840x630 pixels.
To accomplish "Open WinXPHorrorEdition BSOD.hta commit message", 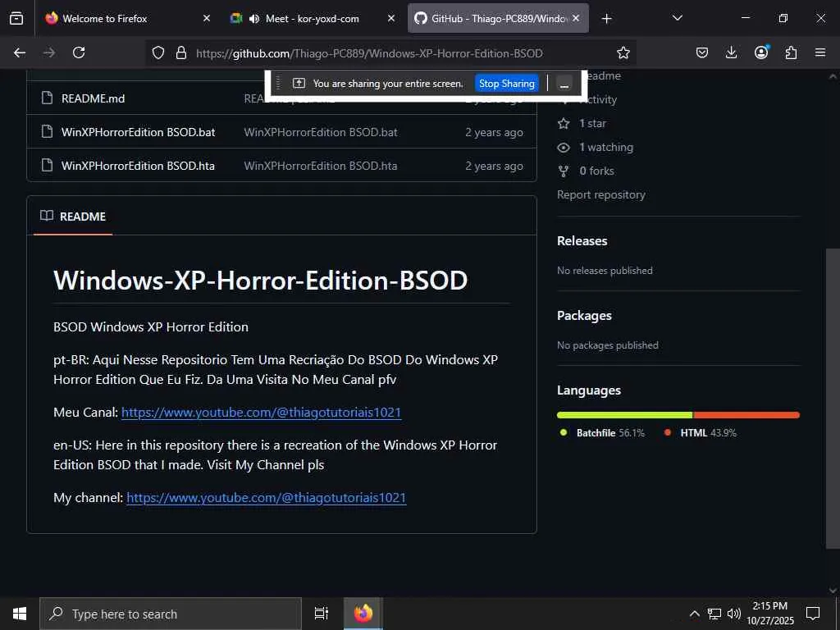I will (321, 166).
